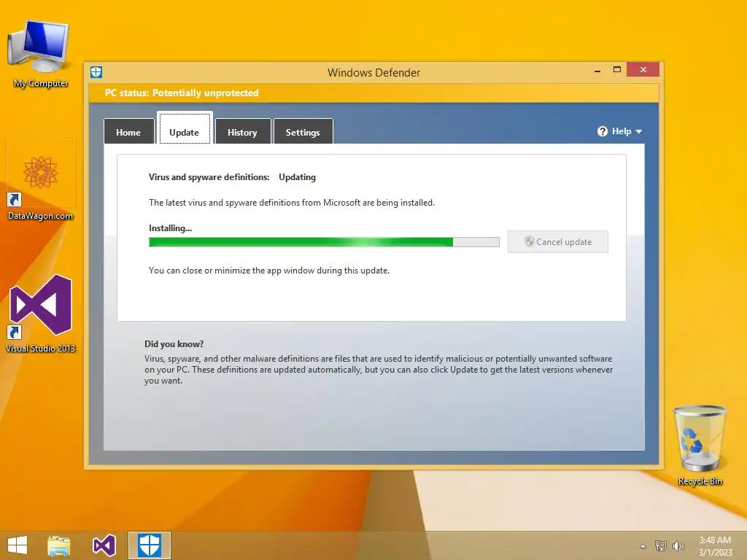The height and width of the screenshot is (560, 747).
Task: Launch Visual Studio from the taskbar
Action: (x=104, y=545)
